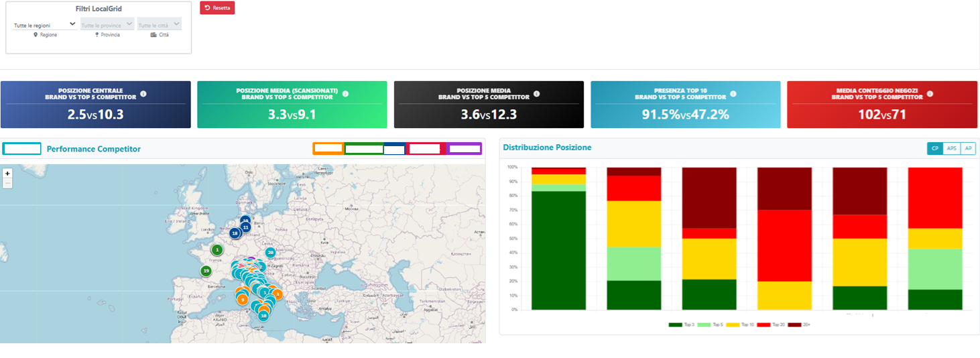This screenshot has height=358, width=980.
Task: Expand the 'Tutte le città' dropdown
Action: tap(160, 24)
